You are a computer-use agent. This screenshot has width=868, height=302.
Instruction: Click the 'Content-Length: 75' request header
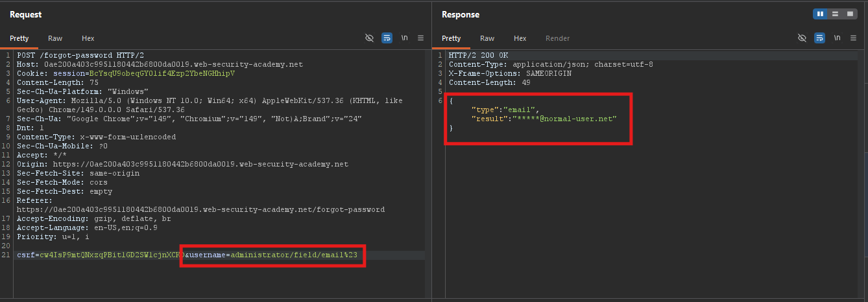58,83
